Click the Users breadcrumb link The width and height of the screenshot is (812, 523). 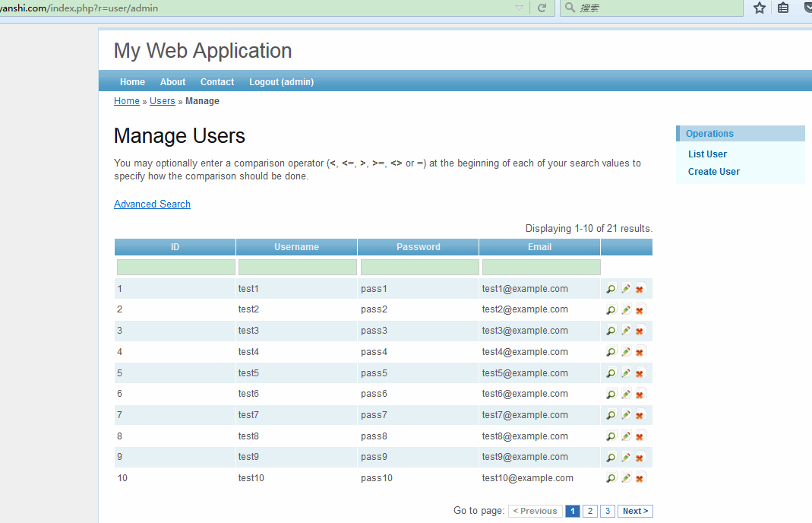coord(163,101)
